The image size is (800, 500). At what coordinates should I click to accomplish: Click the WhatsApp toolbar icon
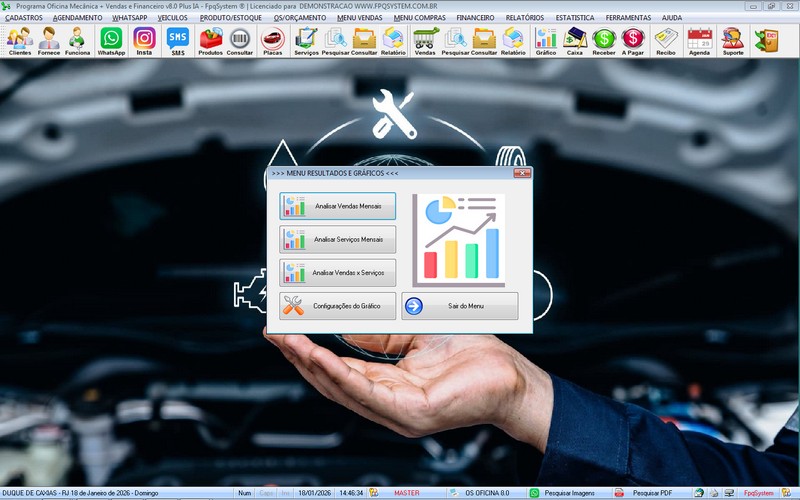(110, 41)
